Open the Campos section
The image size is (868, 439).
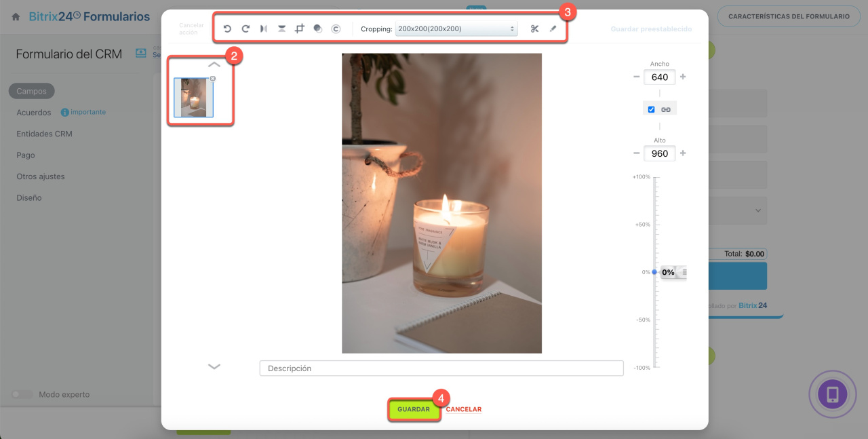click(x=32, y=91)
